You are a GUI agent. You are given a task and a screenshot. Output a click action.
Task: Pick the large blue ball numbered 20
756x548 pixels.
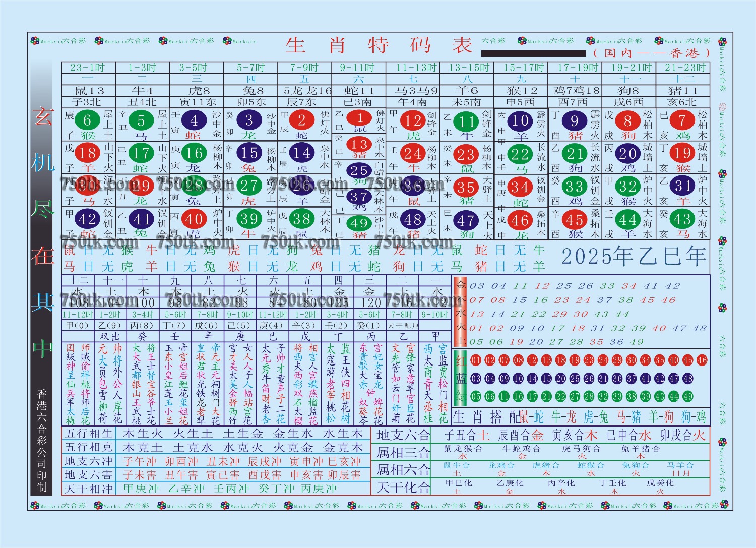click(x=627, y=153)
